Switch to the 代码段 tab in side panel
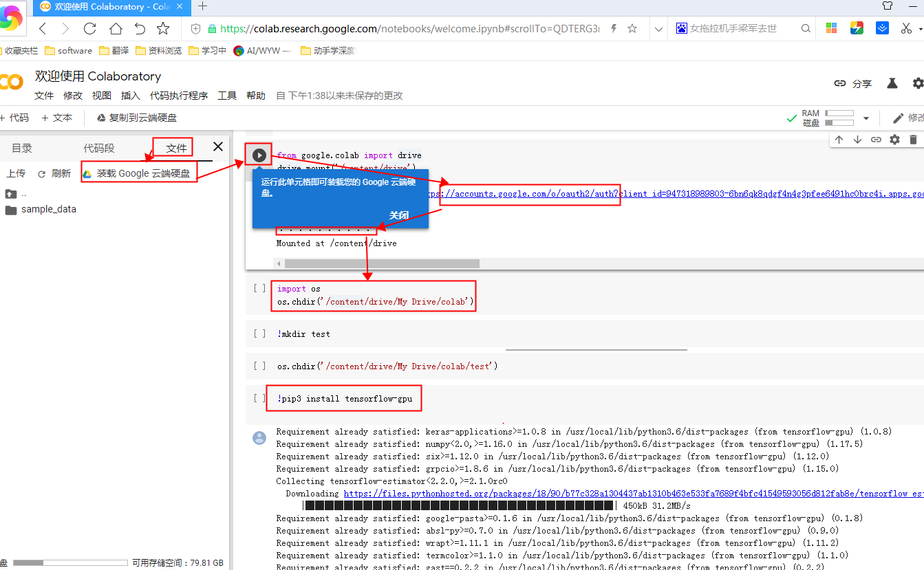This screenshot has width=924, height=570. click(99, 148)
